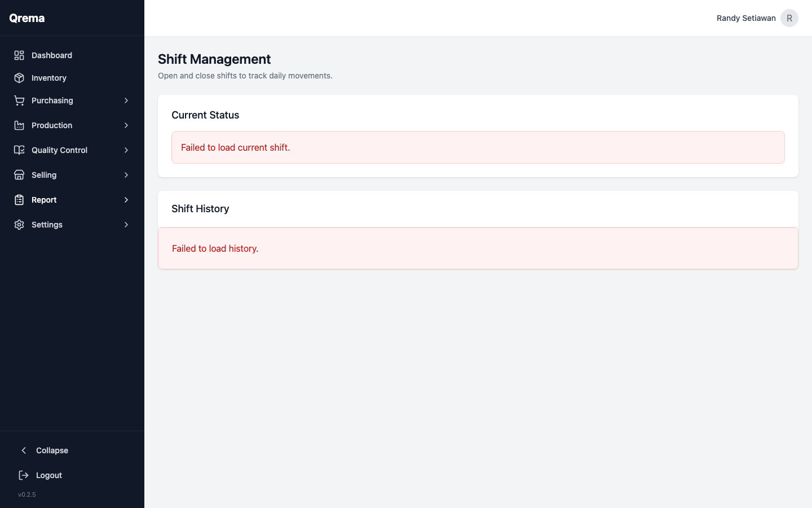Image resolution: width=812 pixels, height=508 pixels.
Task: Open Settings via the gear icon
Action: [x=19, y=224]
